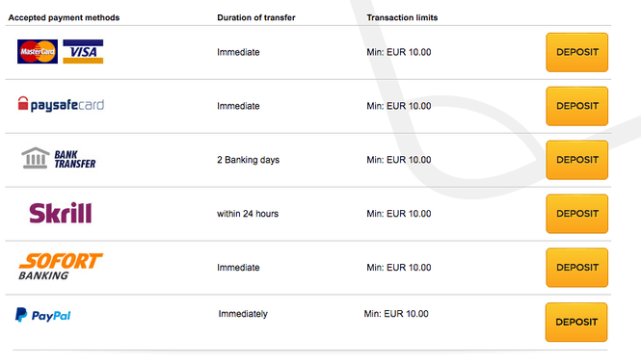Click the Bank Transfer building icon
Viewport: 641px width, 364px height.
tap(35, 158)
